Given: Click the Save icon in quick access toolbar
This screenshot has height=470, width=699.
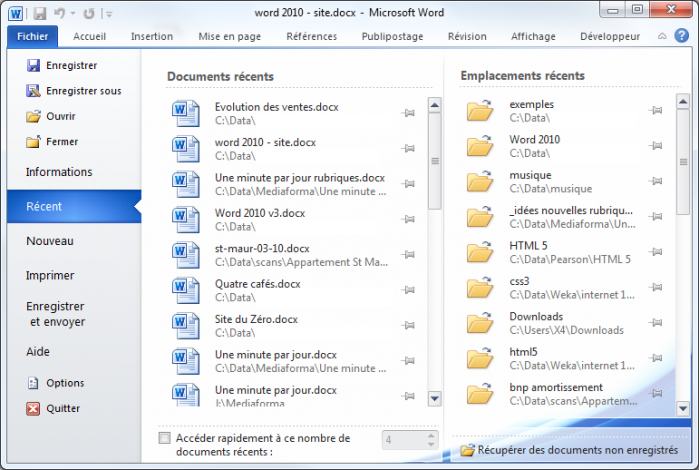Looking at the screenshot, I should 40,13.
